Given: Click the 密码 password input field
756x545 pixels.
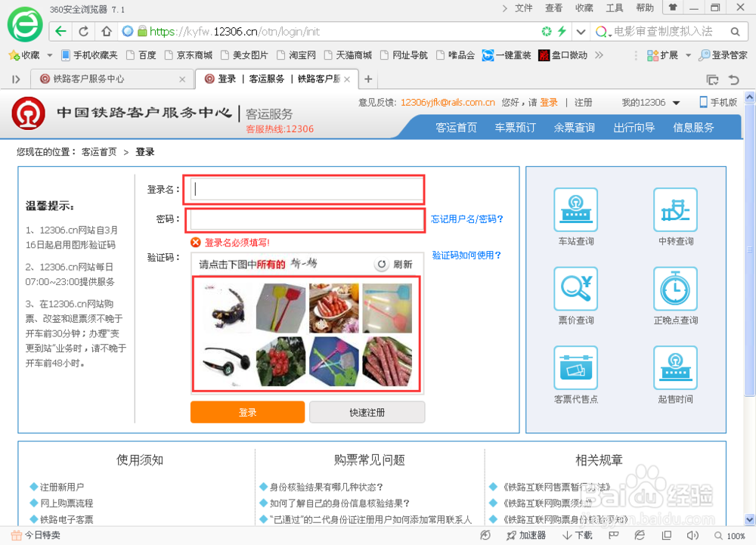Looking at the screenshot, I should (304, 219).
